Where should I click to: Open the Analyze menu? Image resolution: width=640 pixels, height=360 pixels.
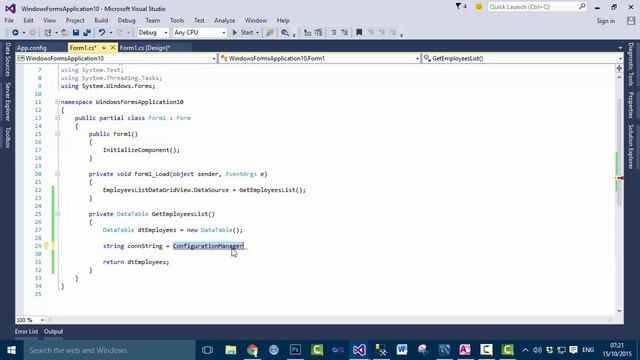pos(224,20)
